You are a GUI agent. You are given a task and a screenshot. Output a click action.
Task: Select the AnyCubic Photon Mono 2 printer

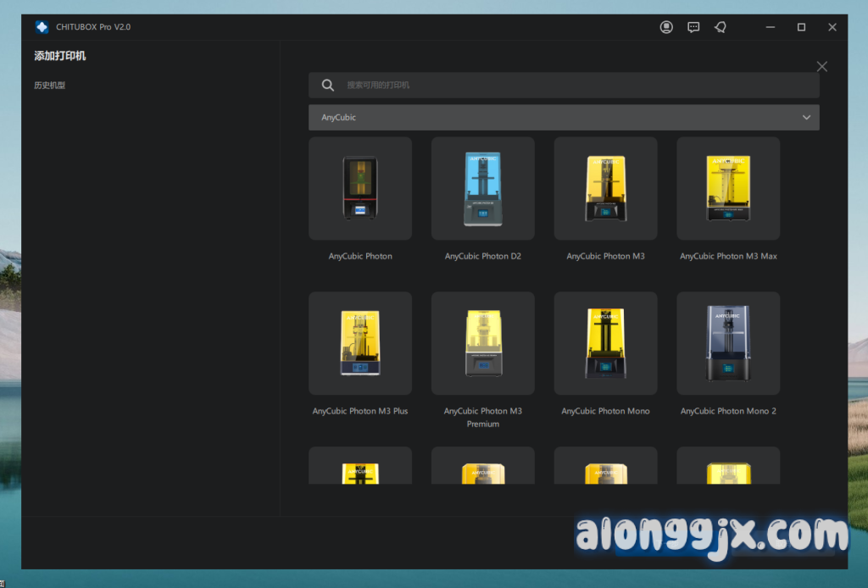(x=728, y=343)
